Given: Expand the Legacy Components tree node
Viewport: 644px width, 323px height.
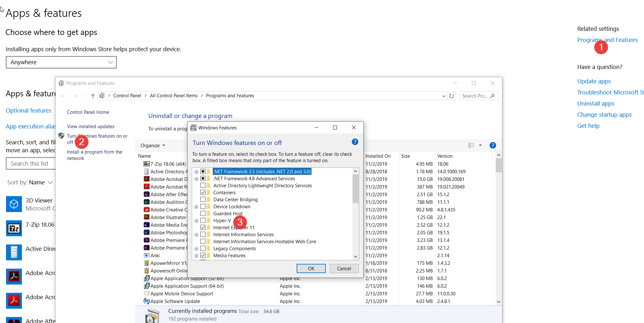Looking at the screenshot, I should point(196,249).
